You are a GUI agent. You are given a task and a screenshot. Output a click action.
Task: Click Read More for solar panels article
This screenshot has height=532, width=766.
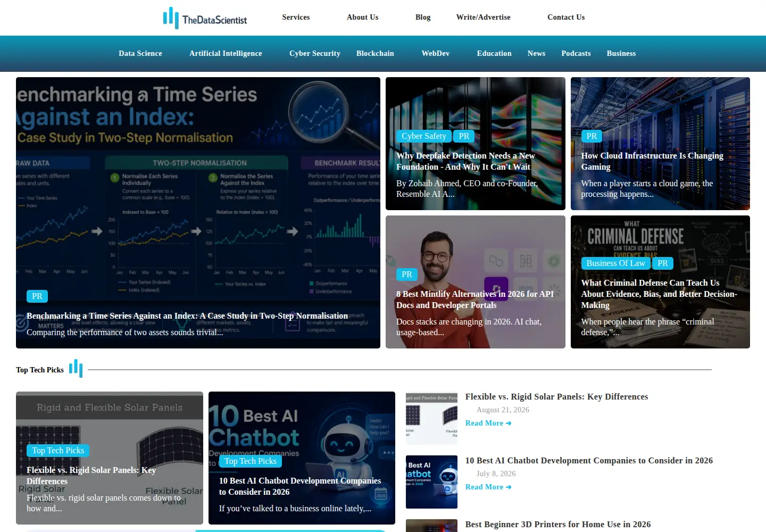coord(488,423)
